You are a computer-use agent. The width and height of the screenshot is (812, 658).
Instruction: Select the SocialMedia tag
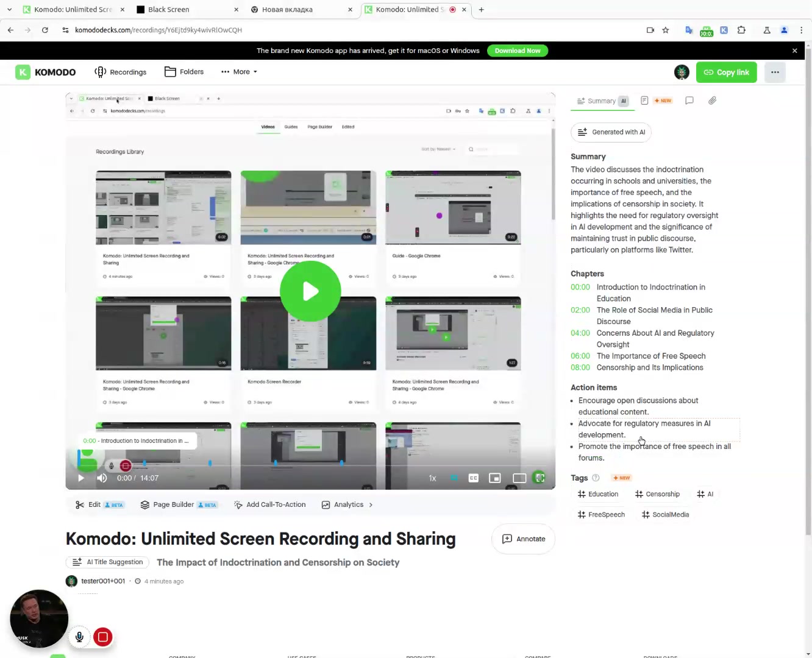pyautogui.click(x=665, y=515)
